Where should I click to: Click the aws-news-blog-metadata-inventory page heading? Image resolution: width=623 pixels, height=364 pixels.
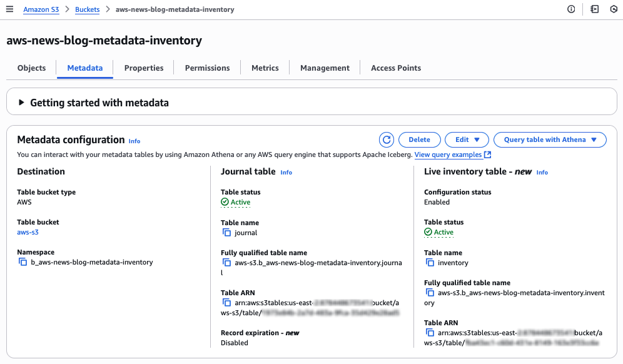104,40
